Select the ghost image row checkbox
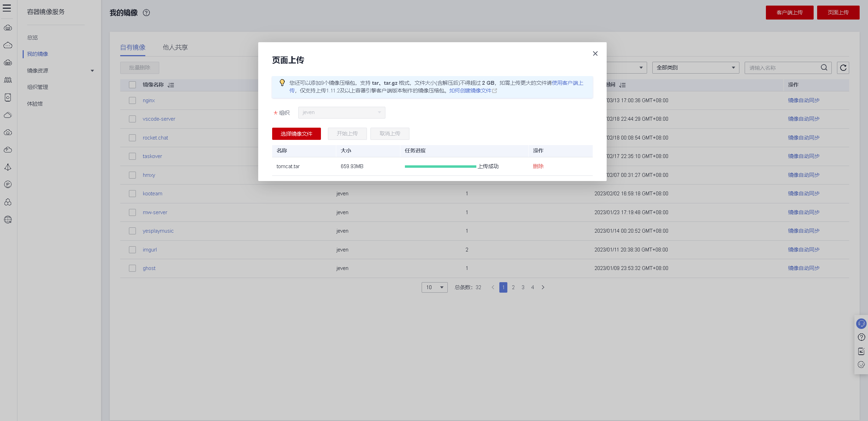868x421 pixels. click(x=132, y=268)
